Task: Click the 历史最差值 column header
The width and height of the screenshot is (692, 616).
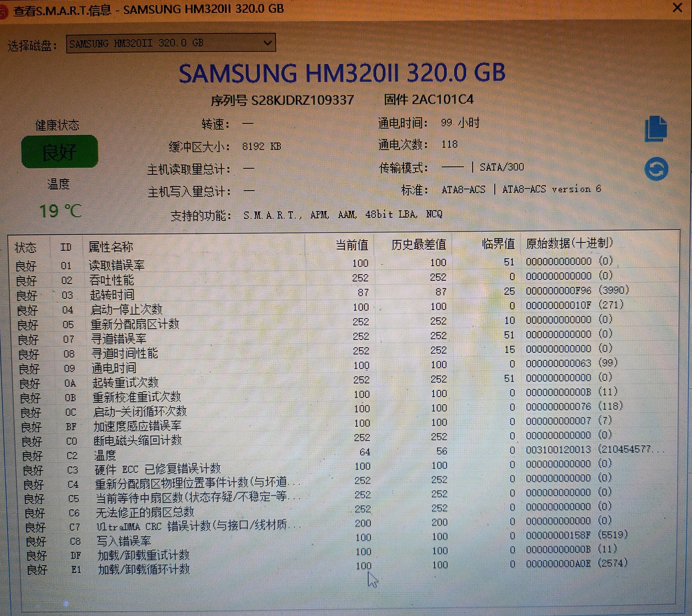Action: tap(419, 244)
